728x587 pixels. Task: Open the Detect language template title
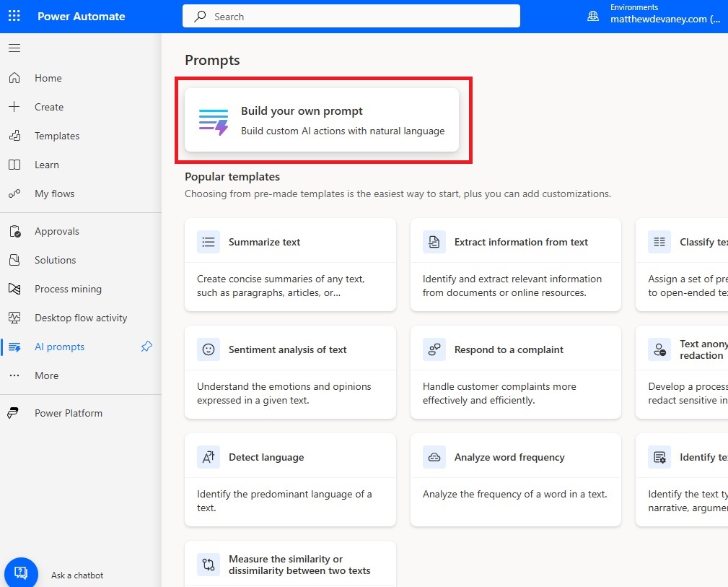(x=266, y=457)
